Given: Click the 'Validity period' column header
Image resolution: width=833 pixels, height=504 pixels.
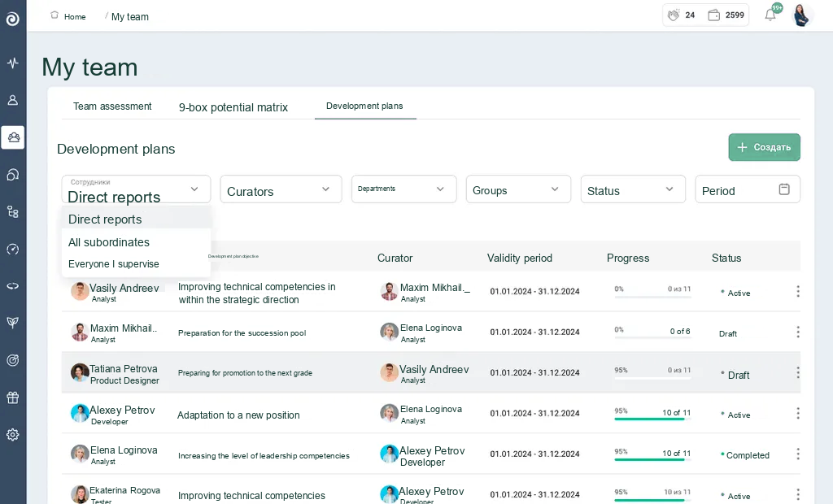Looking at the screenshot, I should point(520,259).
